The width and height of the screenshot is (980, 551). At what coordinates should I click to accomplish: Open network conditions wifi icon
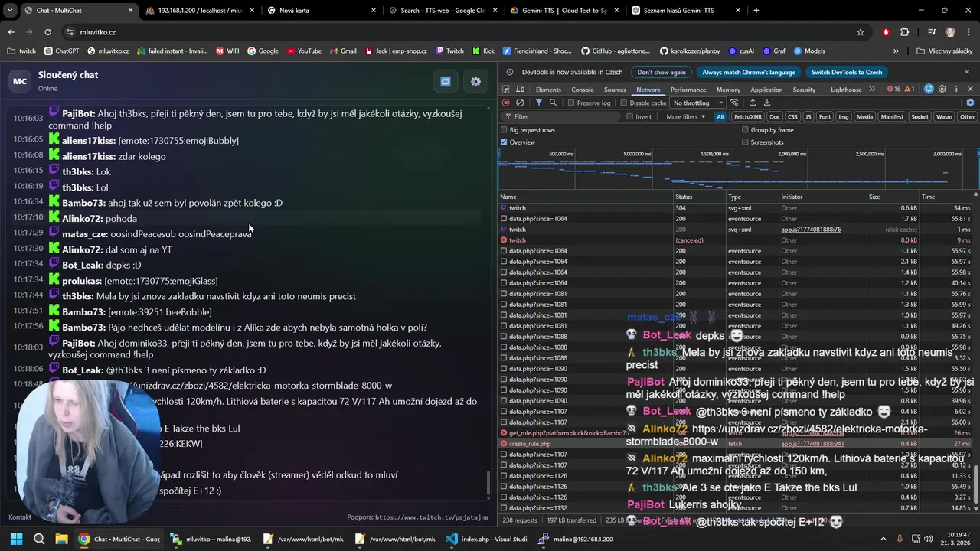[734, 103]
